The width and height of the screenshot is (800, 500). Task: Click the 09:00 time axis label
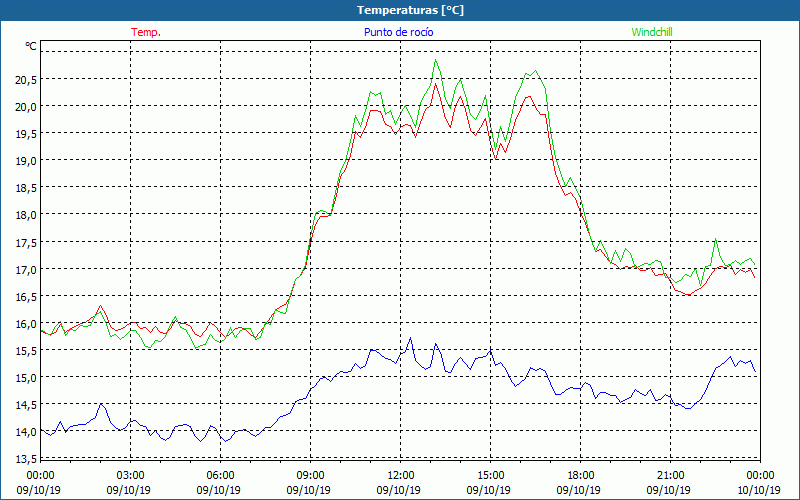click(310, 475)
